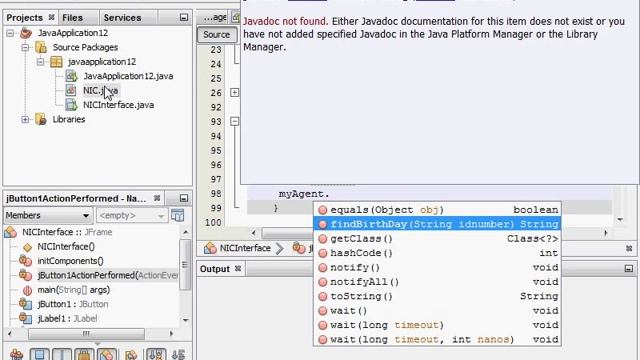Click the NICInterface :: JFrame class icon in Navigator

[x=10, y=232]
